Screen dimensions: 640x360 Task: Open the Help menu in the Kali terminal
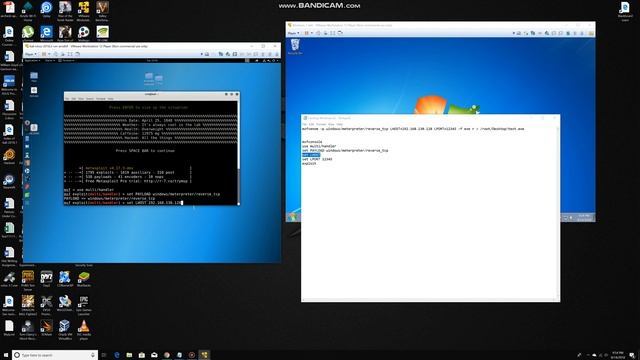point(111,99)
